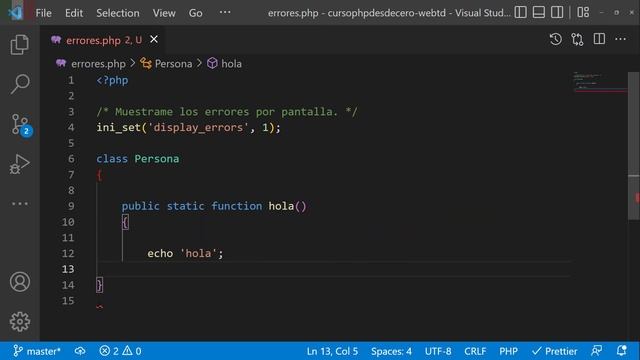This screenshot has width=640, height=360.
Task: Toggle the bottom panel
Action: point(539,12)
